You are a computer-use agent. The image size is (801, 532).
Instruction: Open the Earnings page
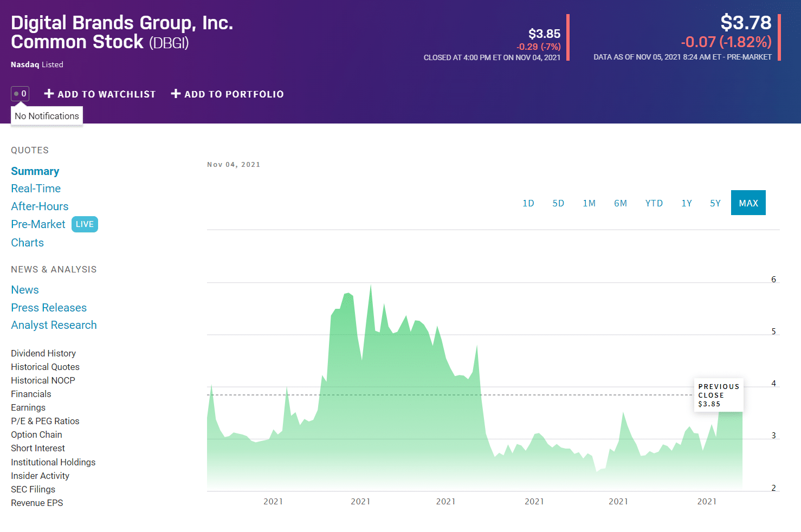(28, 407)
